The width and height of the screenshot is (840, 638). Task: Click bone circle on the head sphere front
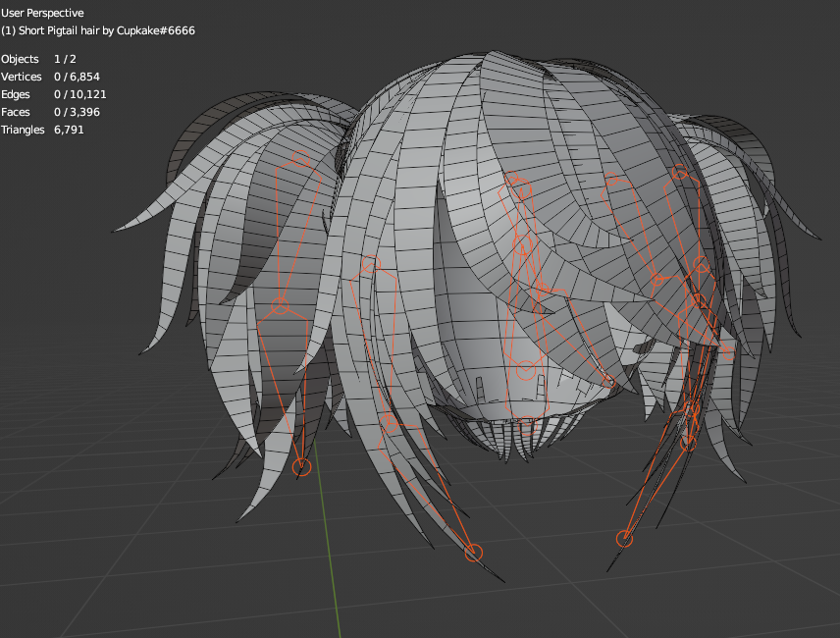coord(526,370)
